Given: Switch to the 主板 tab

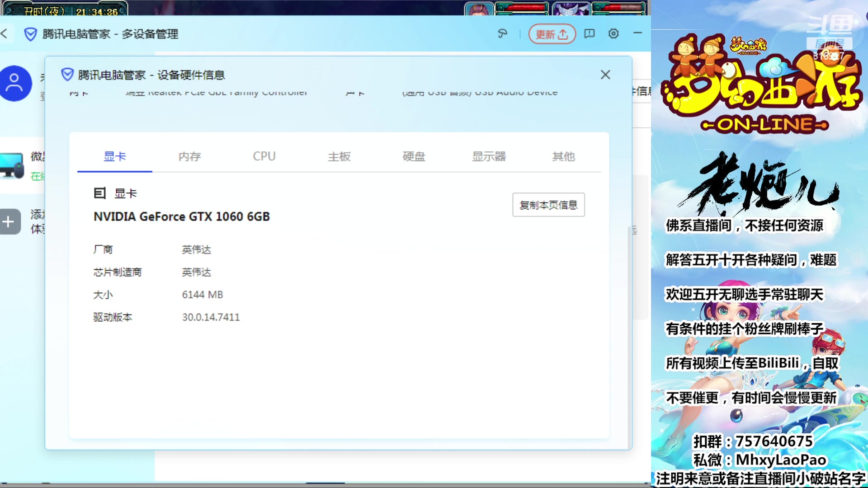Looking at the screenshot, I should tap(339, 156).
